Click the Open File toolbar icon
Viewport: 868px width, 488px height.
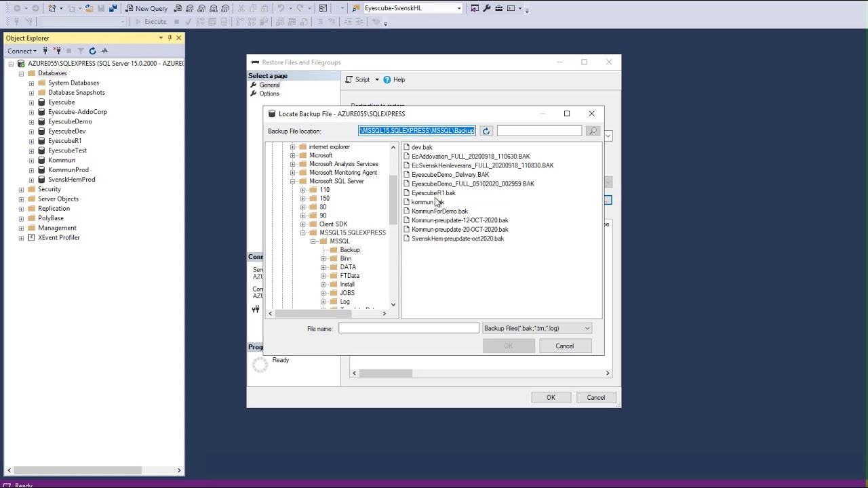(89, 8)
